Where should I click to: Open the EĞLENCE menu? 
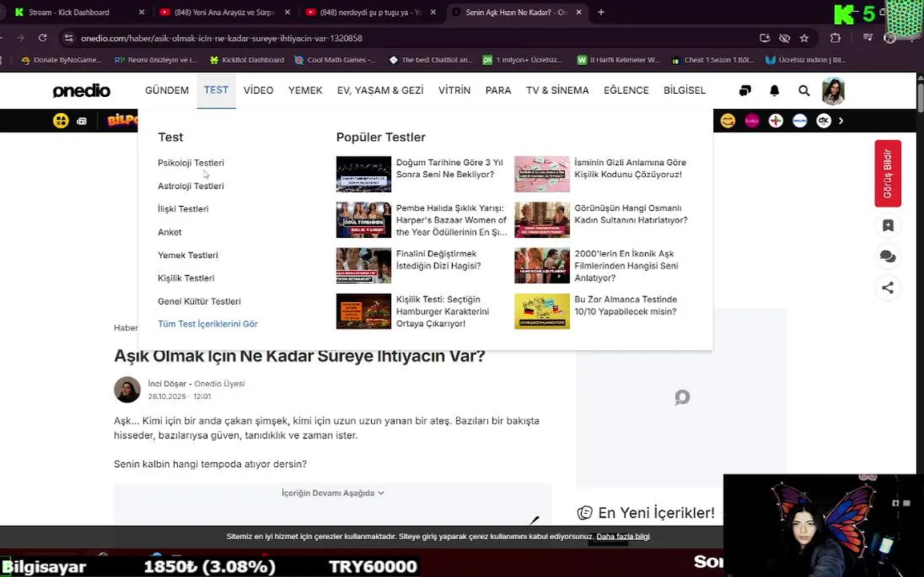click(626, 91)
